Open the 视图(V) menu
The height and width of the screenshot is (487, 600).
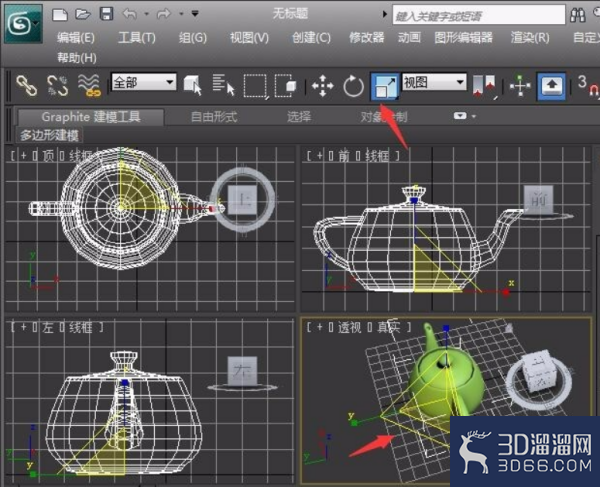[x=249, y=37]
